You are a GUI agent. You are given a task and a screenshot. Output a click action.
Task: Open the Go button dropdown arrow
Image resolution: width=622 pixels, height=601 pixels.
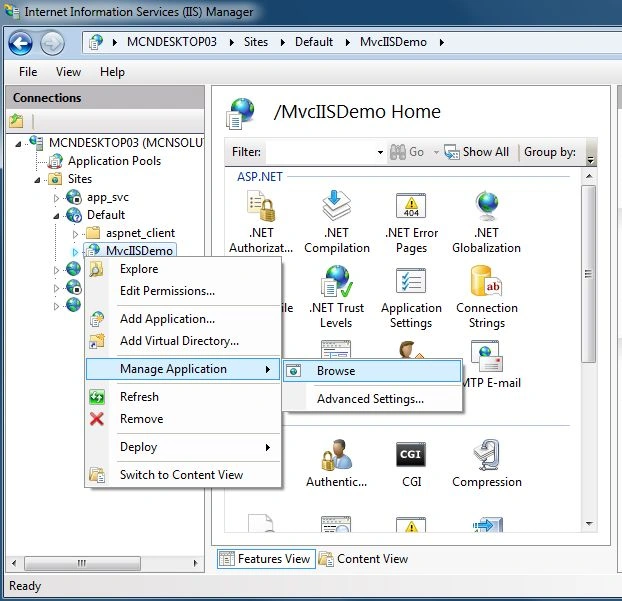436,152
